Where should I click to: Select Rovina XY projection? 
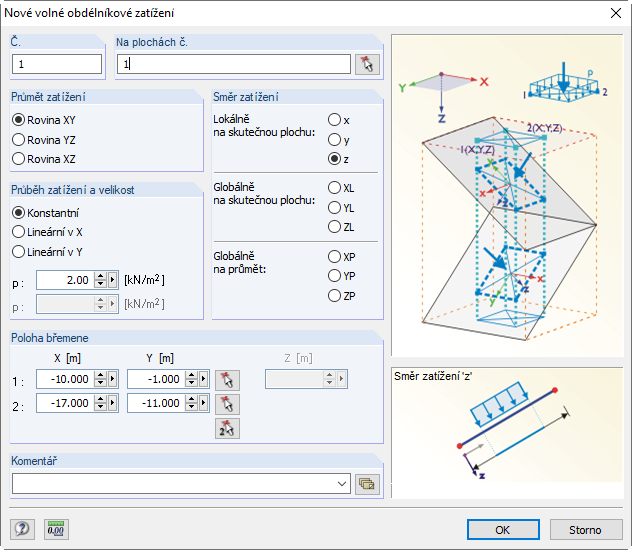point(44,120)
